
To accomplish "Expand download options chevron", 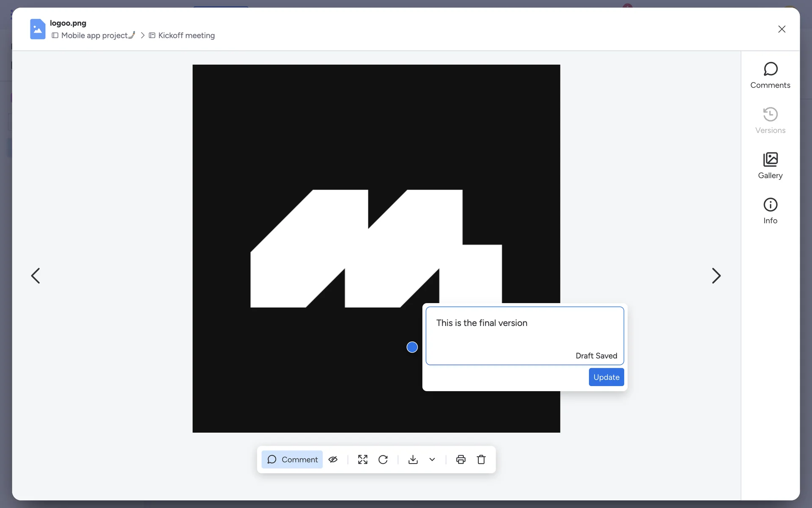I will (432, 459).
